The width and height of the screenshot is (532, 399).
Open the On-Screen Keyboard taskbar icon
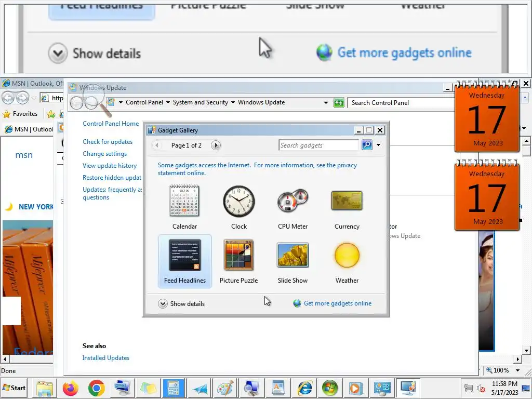[x=122, y=388]
